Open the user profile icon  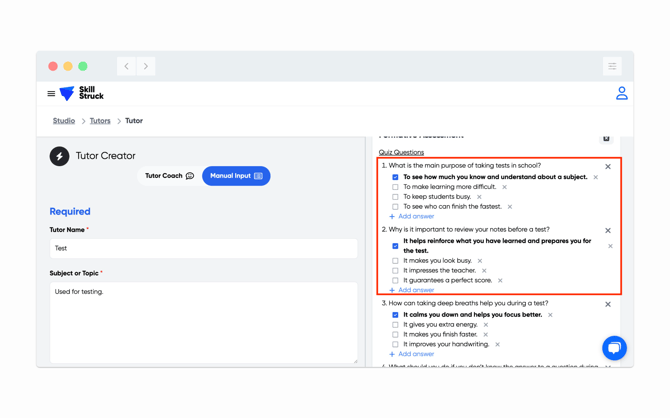click(x=621, y=93)
